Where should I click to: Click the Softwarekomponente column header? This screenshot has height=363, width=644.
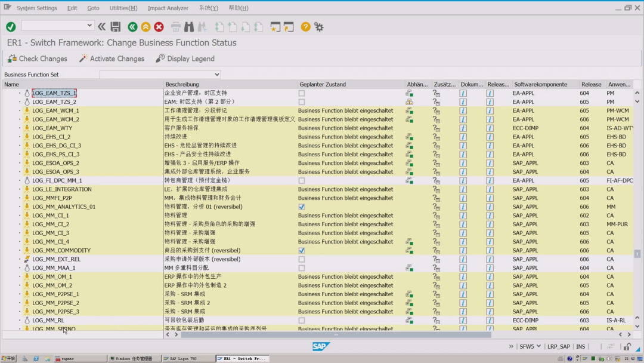[544, 84]
